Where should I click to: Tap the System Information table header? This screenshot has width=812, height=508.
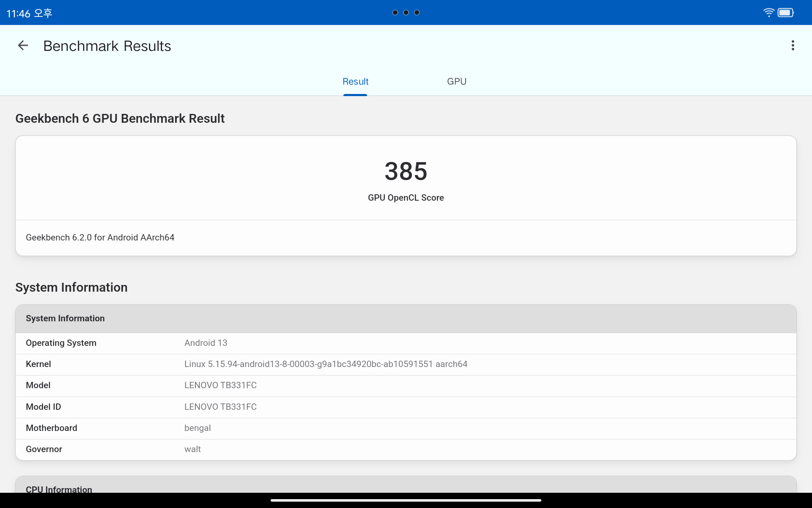point(406,318)
